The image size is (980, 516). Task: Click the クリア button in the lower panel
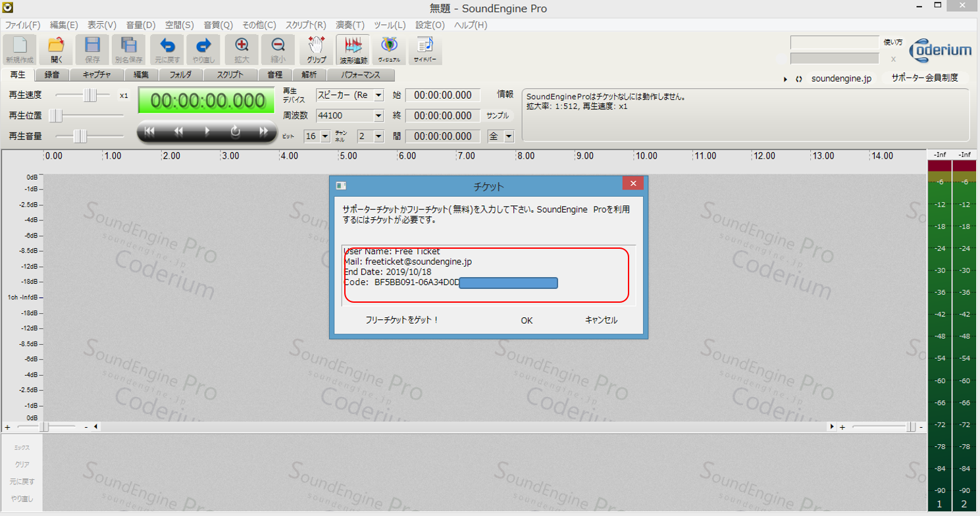click(22, 465)
